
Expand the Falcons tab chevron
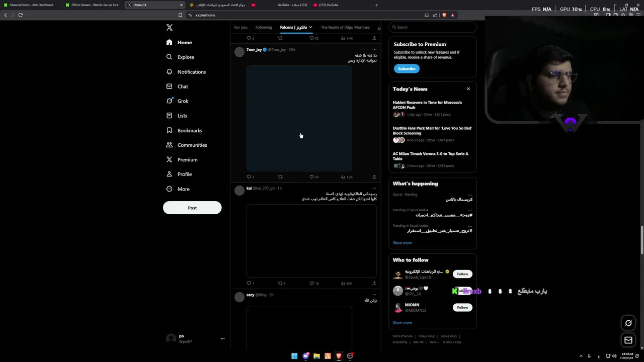coord(310,27)
